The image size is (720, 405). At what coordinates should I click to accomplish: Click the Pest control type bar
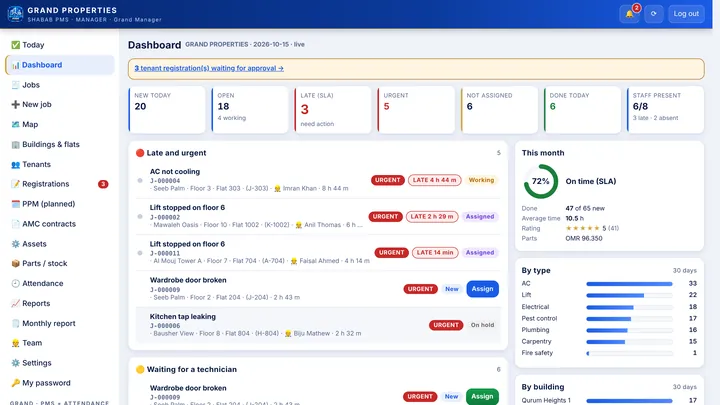pyautogui.click(x=629, y=319)
